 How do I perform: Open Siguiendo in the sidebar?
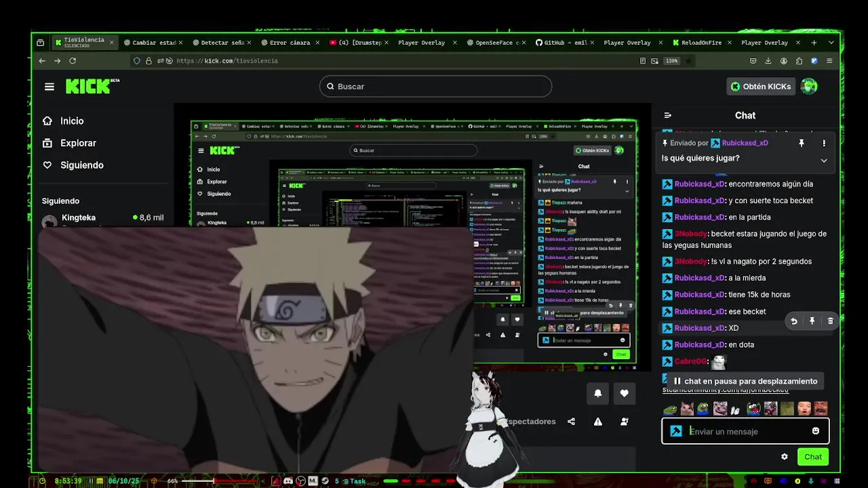[73, 165]
